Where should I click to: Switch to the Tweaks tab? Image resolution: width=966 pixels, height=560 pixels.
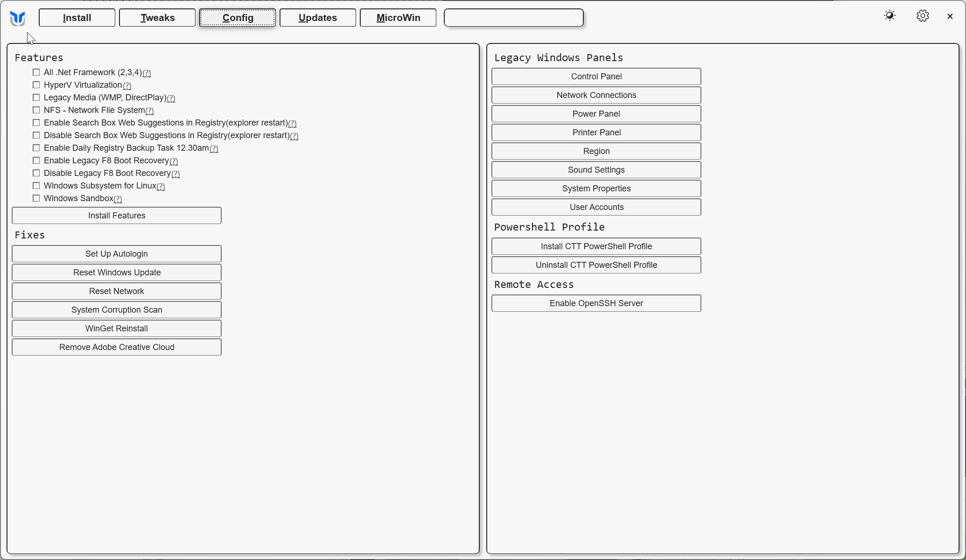(157, 18)
